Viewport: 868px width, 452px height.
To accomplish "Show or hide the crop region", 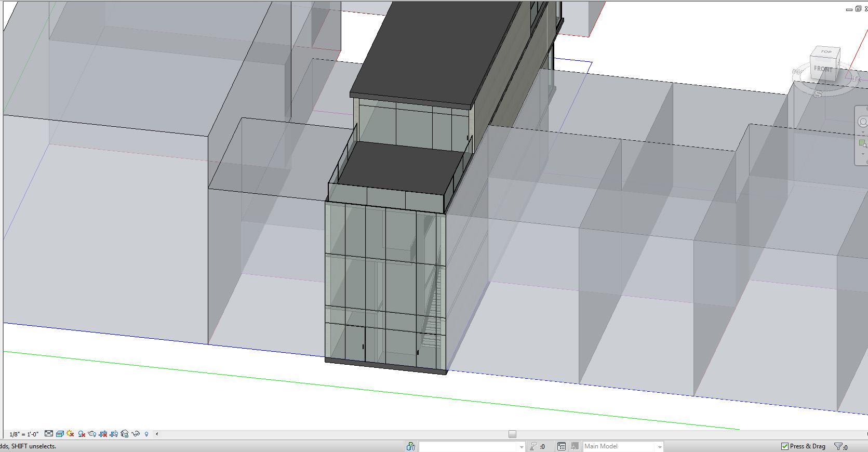I will point(114,434).
